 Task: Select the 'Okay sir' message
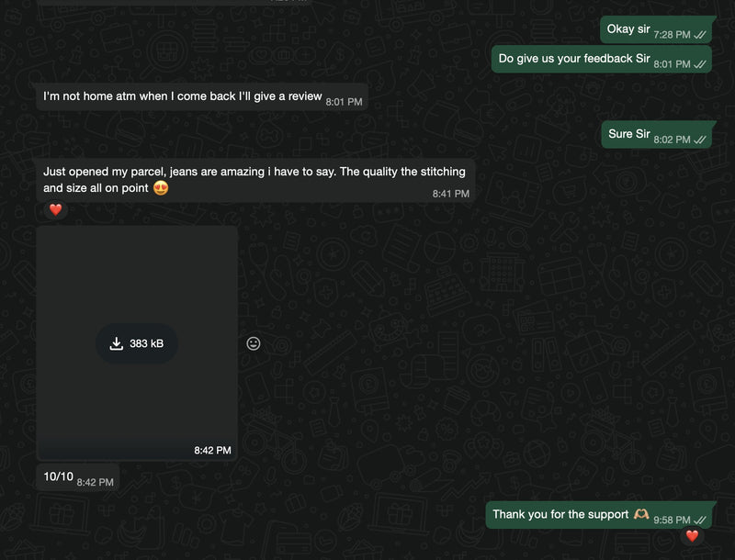tap(656, 30)
